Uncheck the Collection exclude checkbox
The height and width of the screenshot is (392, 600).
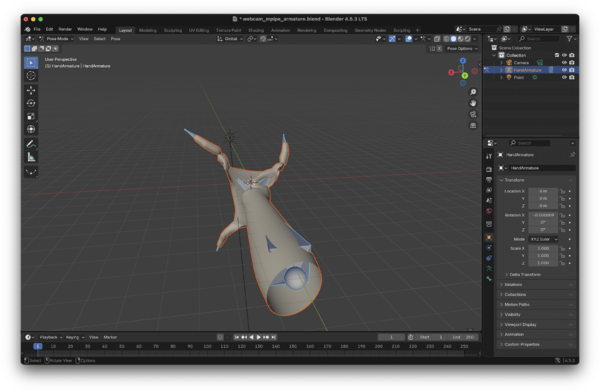[557, 55]
